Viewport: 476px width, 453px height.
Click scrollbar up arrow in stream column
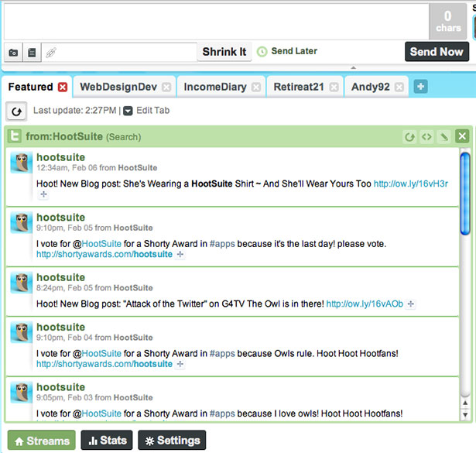(464, 403)
